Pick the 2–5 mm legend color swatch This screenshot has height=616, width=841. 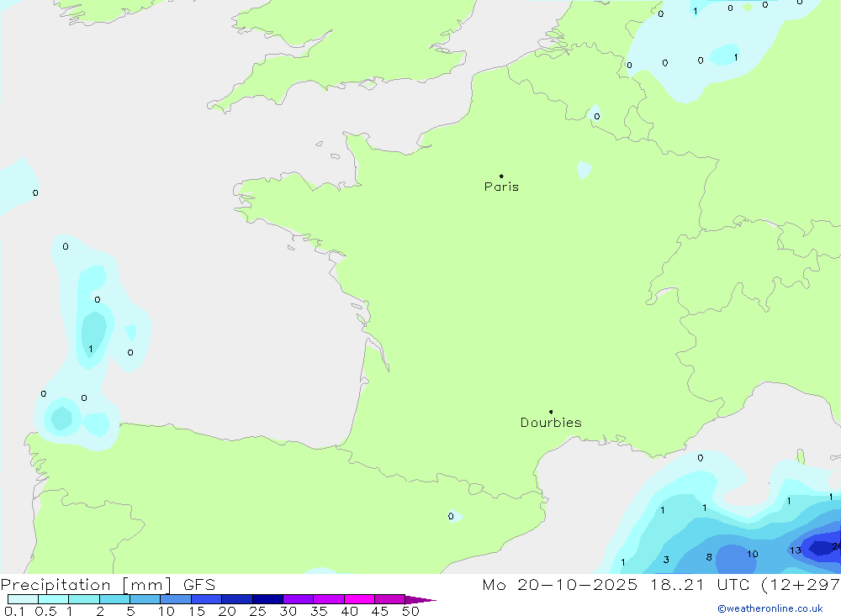[114, 599]
